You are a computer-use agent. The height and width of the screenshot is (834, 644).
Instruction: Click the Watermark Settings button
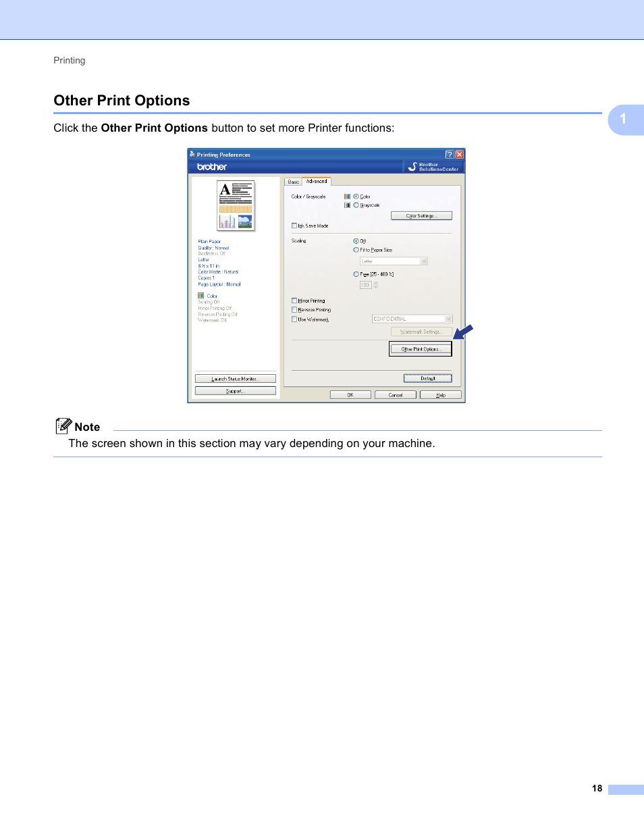421,332
